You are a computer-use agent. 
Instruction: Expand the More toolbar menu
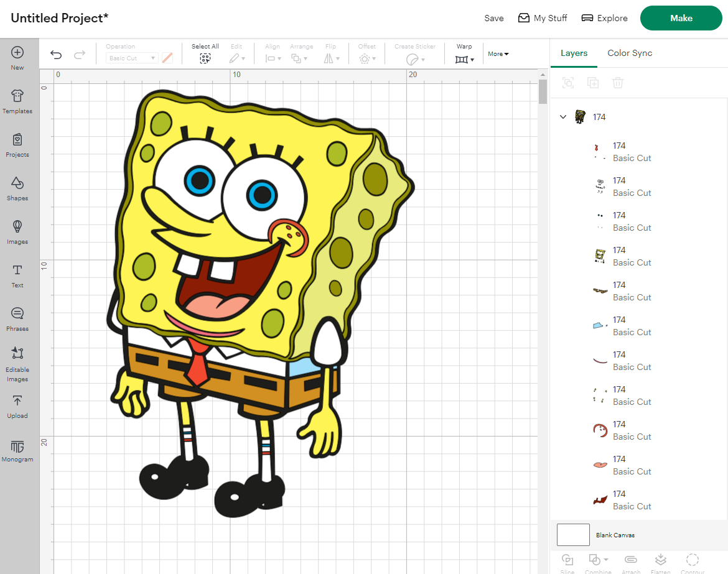tap(498, 54)
